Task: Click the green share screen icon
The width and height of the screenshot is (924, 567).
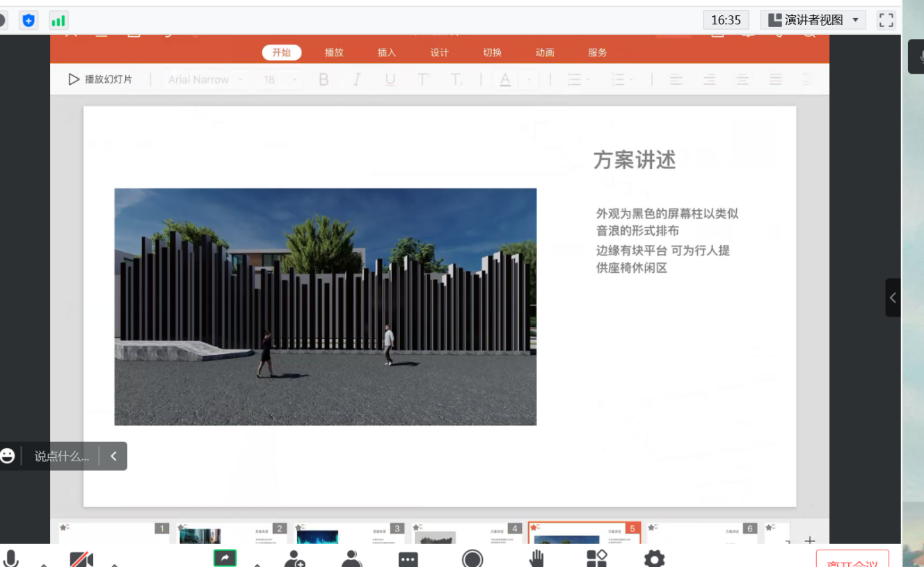Action: [x=225, y=558]
